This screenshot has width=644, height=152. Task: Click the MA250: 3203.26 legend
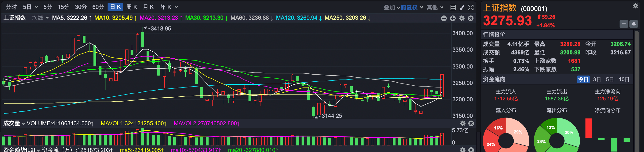click(348, 18)
